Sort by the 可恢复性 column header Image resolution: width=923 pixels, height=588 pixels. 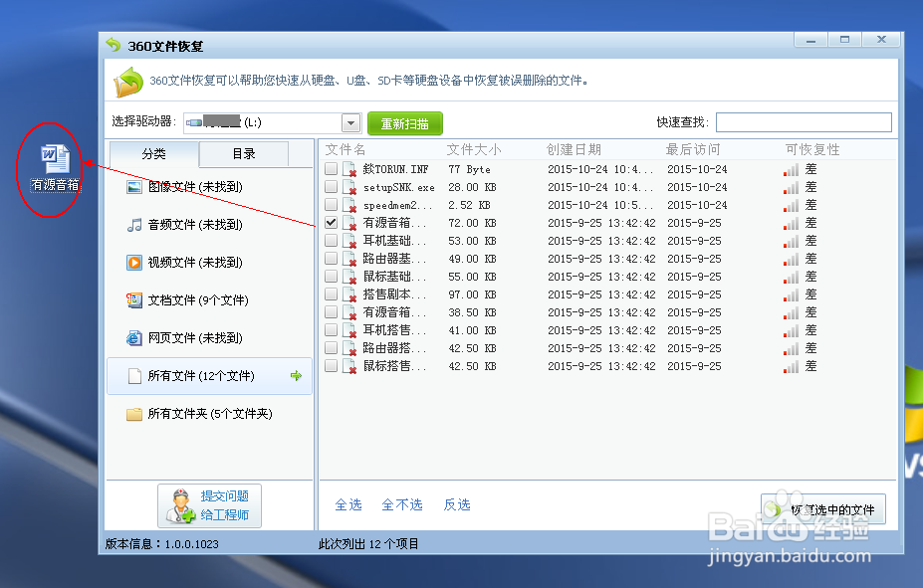click(812, 149)
